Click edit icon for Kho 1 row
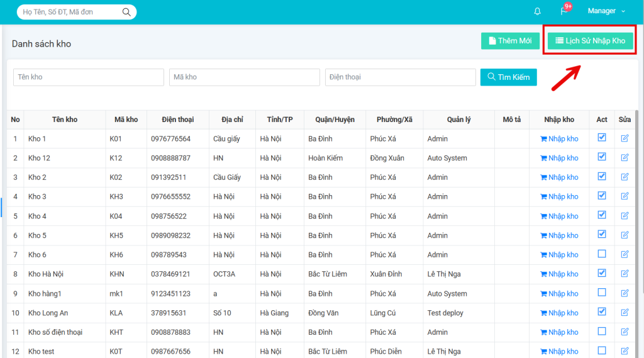This screenshot has height=358, width=644. point(625,138)
